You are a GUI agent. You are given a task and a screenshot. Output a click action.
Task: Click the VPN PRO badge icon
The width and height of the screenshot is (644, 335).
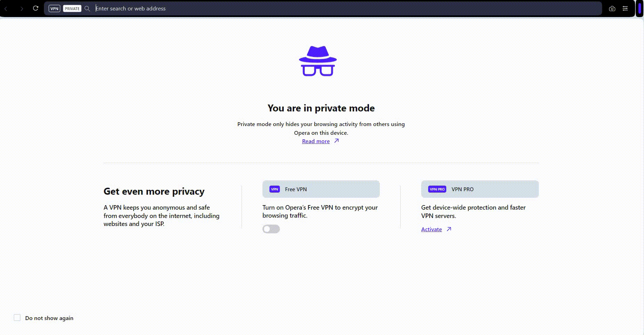tap(437, 189)
